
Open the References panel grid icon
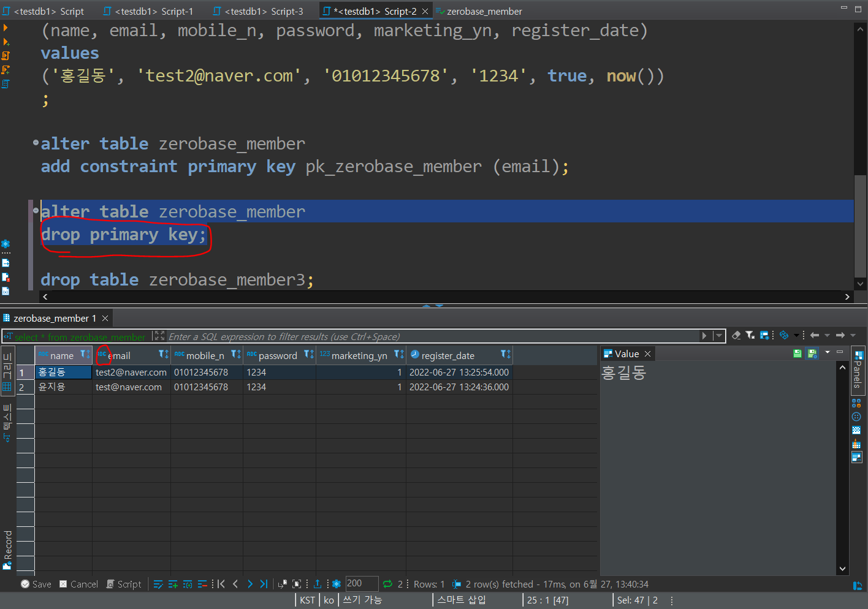tap(856, 444)
